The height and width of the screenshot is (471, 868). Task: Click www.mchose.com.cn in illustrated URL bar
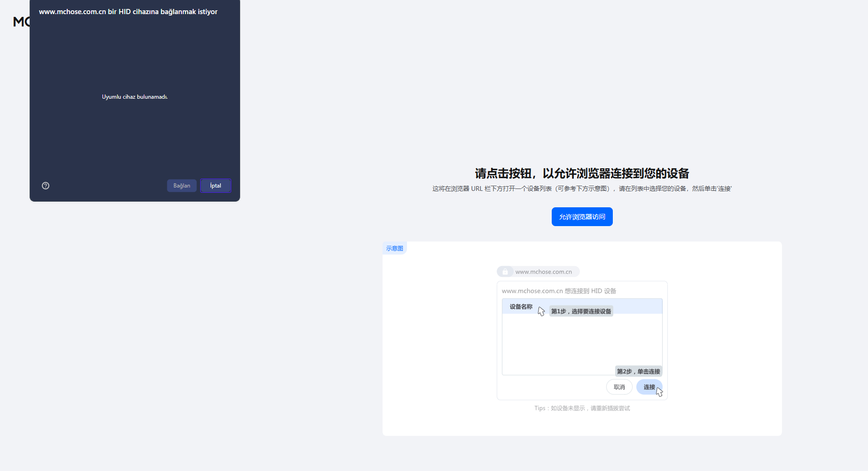point(544,272)
